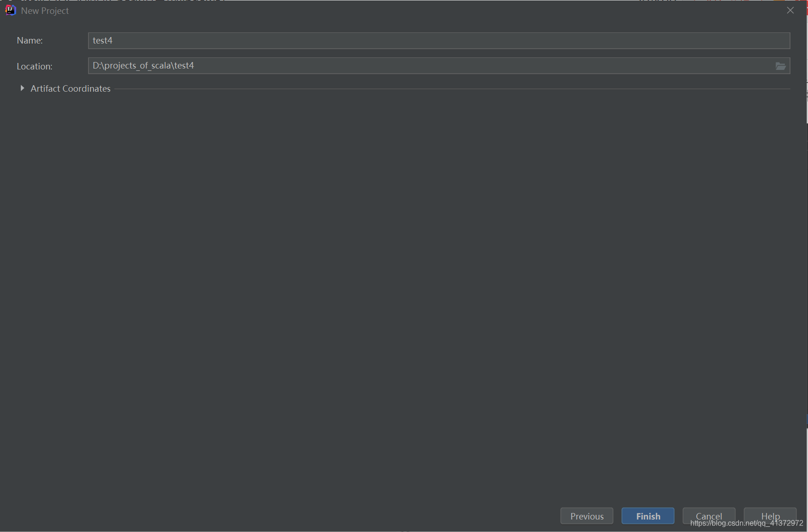The width and height of the screenshot is (808, 532).
Task: Go back with the Previous button
Action: point(587,516)
